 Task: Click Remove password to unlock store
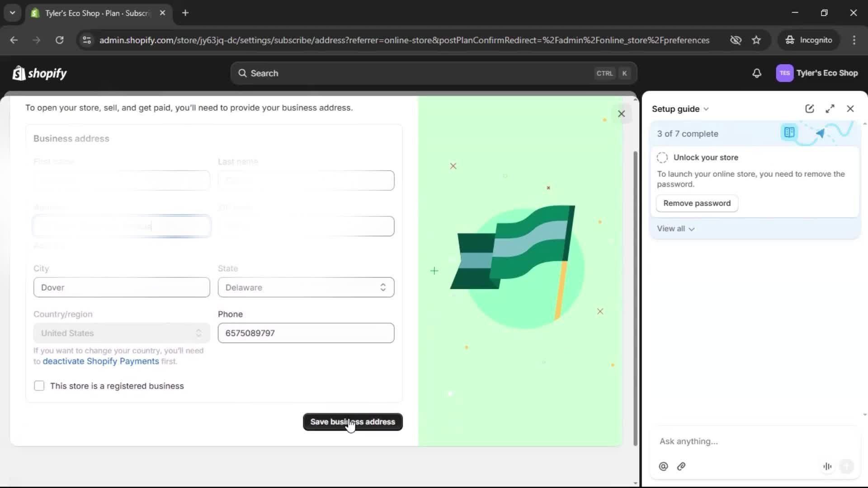tap(696, 203)
